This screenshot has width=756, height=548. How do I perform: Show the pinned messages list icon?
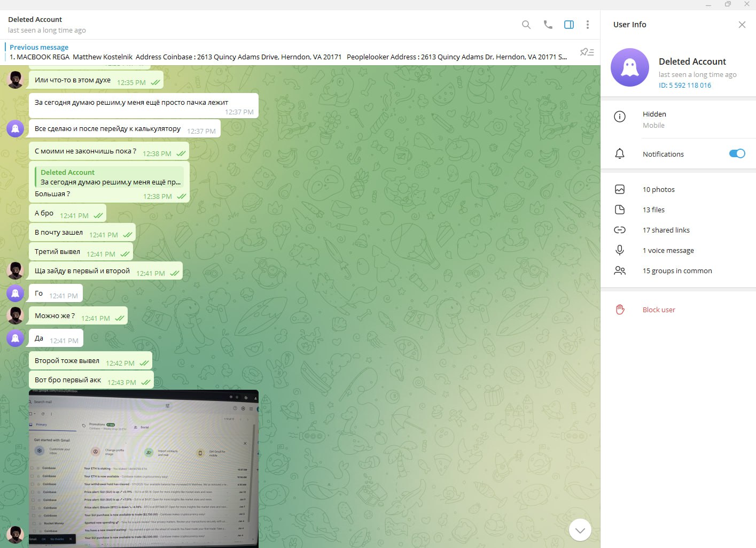click(x=587, y=52)
